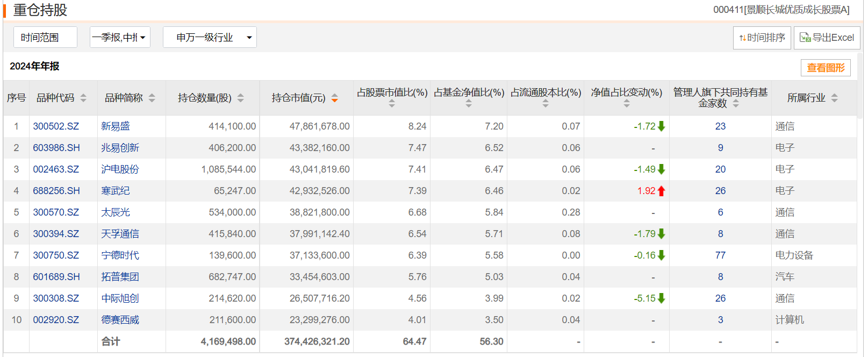Click the total value 374,426,321.20
Viewport: 868px width, 357px height.
click(317, 341)
